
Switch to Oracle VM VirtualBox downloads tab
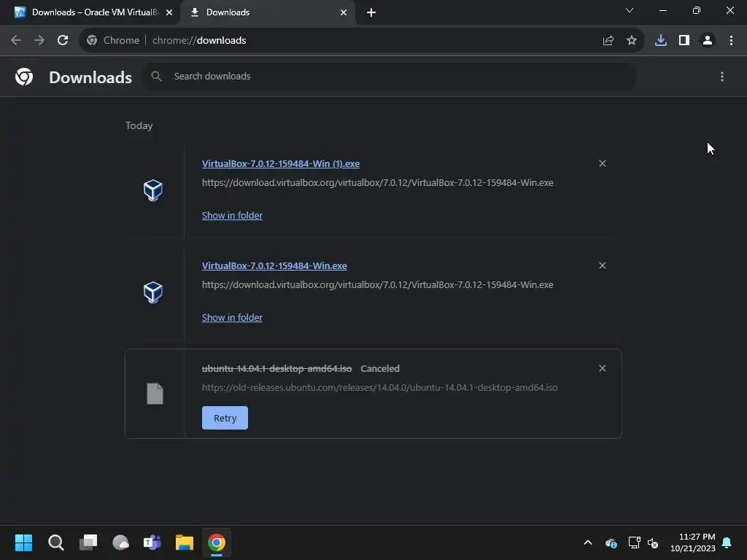pyautogui.click(x=90, y=12)
